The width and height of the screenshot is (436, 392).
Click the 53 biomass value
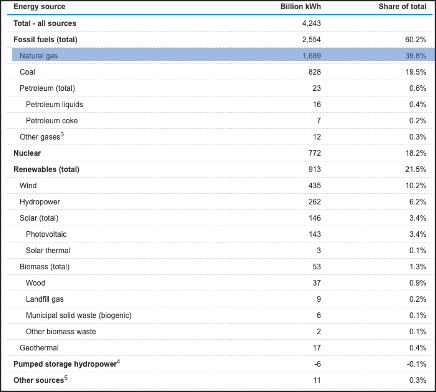(317, 267)
